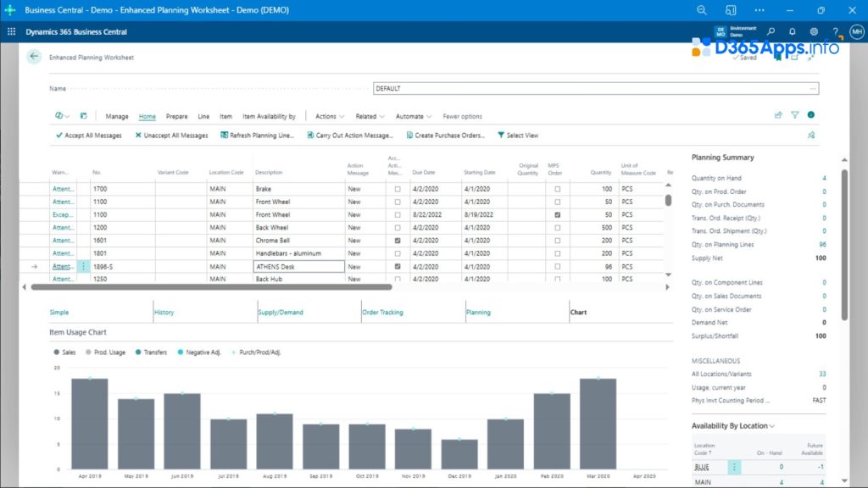868x488 pixels.
Task: Toggle MPS Order for ATHENS Desk row
Action: [558, 267]
